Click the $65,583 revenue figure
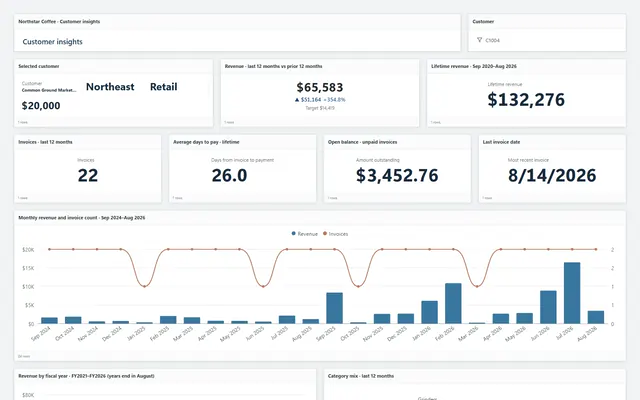This screenshot has width=640, height=400. click(320, 87)
